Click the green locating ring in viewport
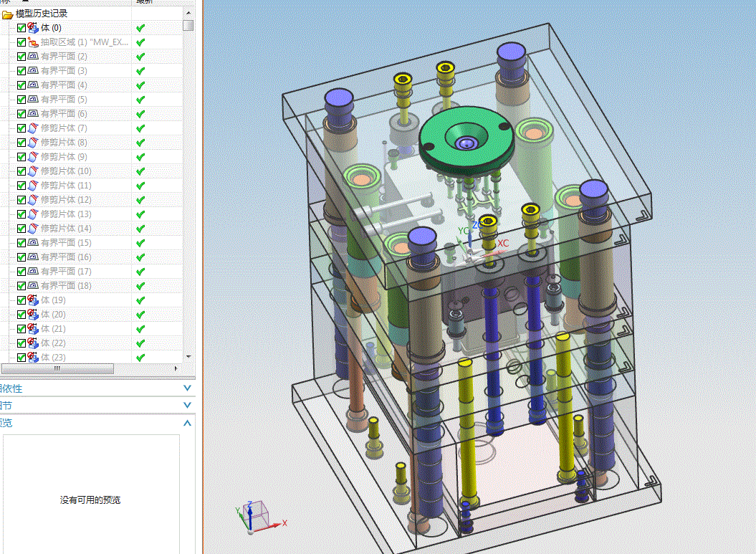 [466, 142]
